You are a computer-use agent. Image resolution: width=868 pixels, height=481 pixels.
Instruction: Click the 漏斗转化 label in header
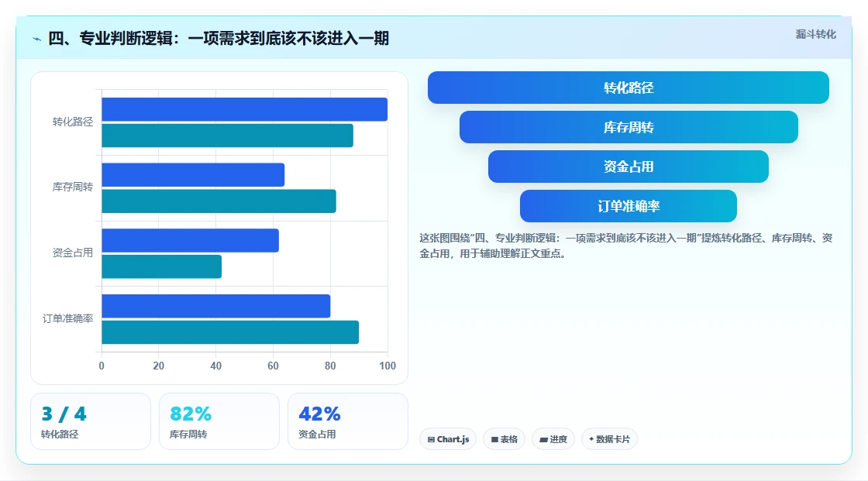click(x=815, y=34)
